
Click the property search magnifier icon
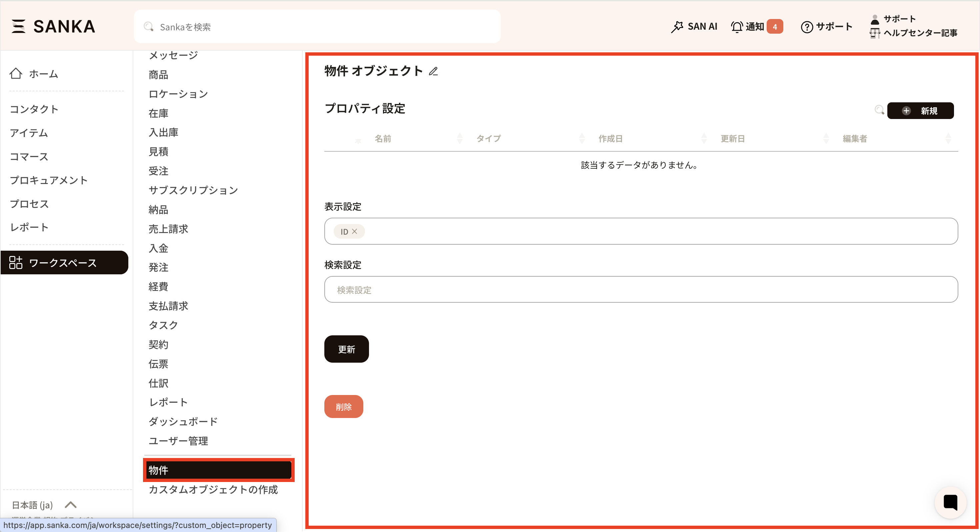(879, 110)
